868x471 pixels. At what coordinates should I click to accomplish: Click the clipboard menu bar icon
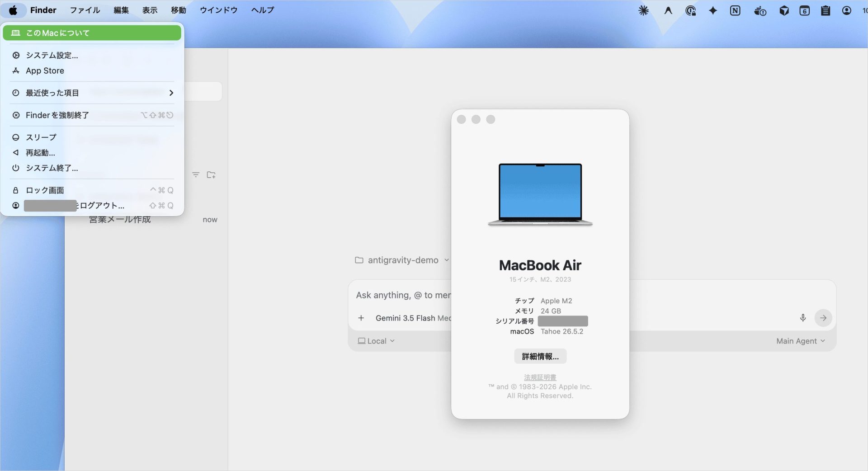[826, 10]
